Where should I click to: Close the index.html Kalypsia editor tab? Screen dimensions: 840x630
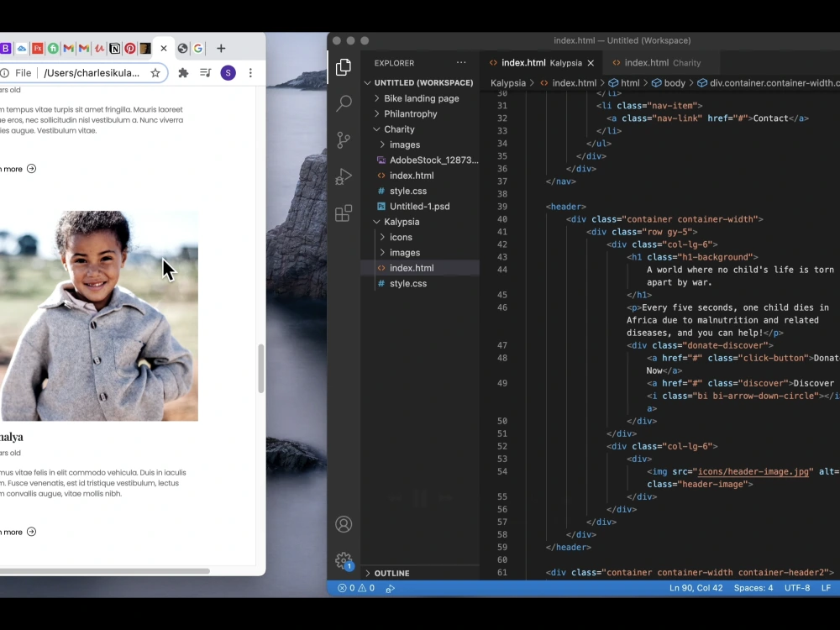(591, 63)
